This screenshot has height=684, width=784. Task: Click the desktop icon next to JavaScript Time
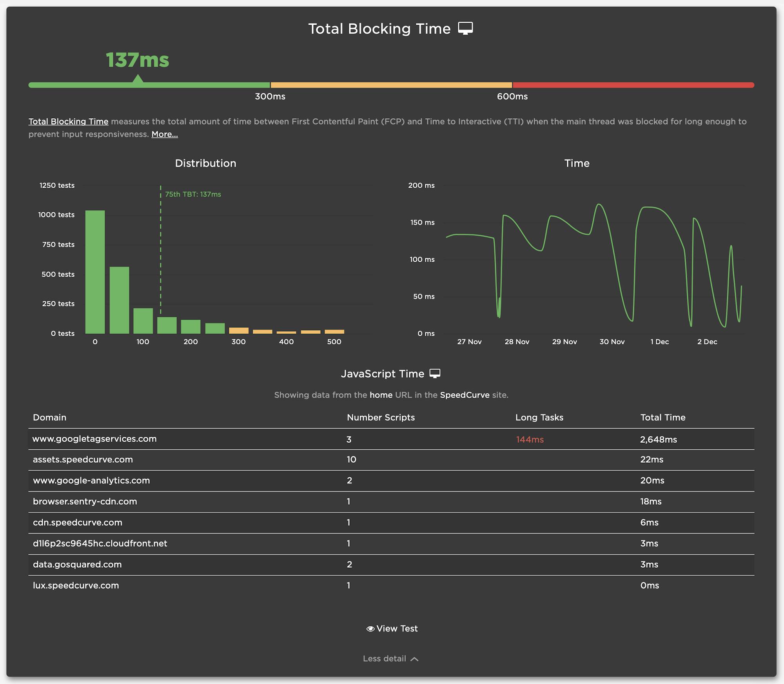pos(435,373)
